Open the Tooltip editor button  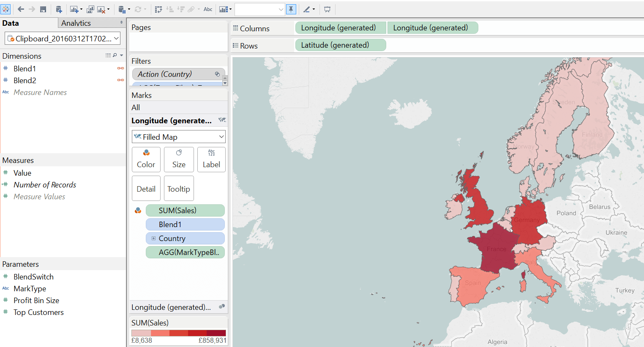(x=179, y=188)
